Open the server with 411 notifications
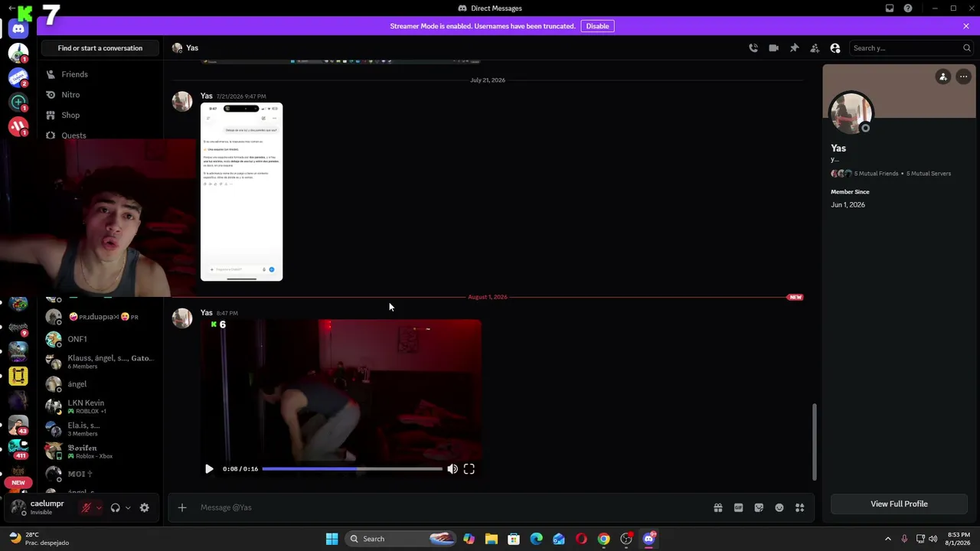The width and height of the screenshot is (980, 551). 18,449
